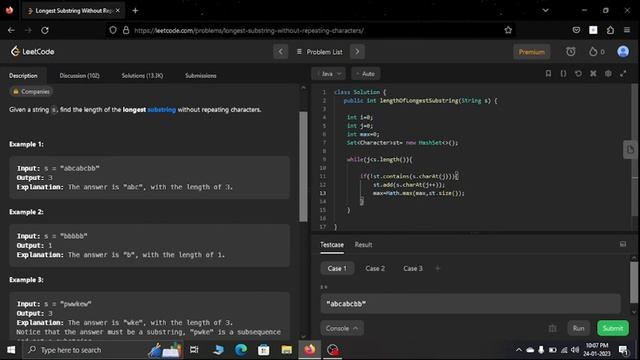Viewport: 640px width, 360px height.
Task: Reload the browser page
Action: (x=45, y=30)
